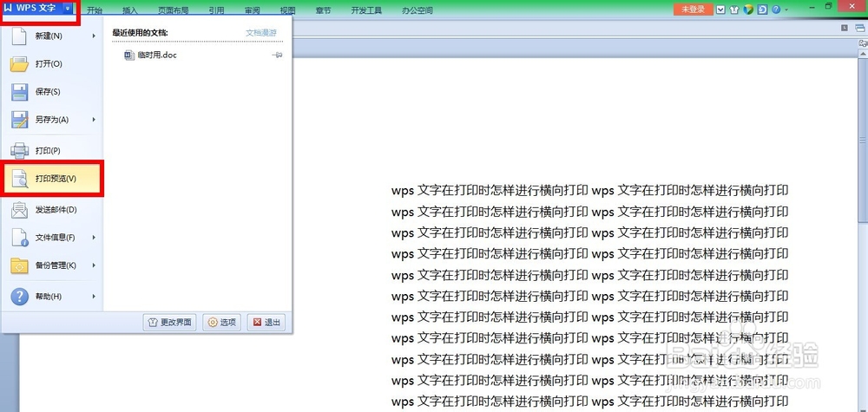Expand the 文件信息(F) submenu arrow

[x=94, y=238]
